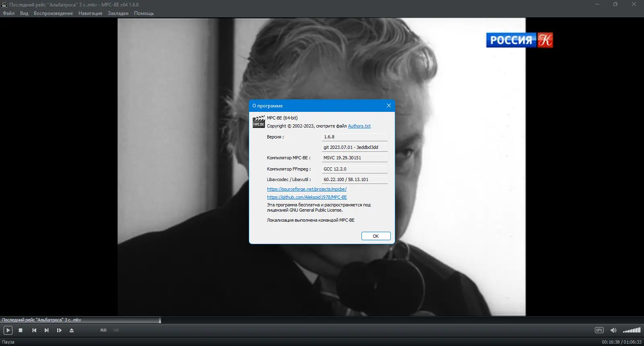Click the Play button in the control bar

(x=8, y=330)
